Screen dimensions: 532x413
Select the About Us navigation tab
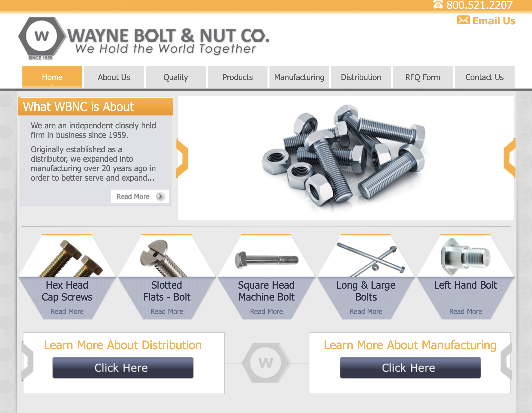click(x=114, y=77)
